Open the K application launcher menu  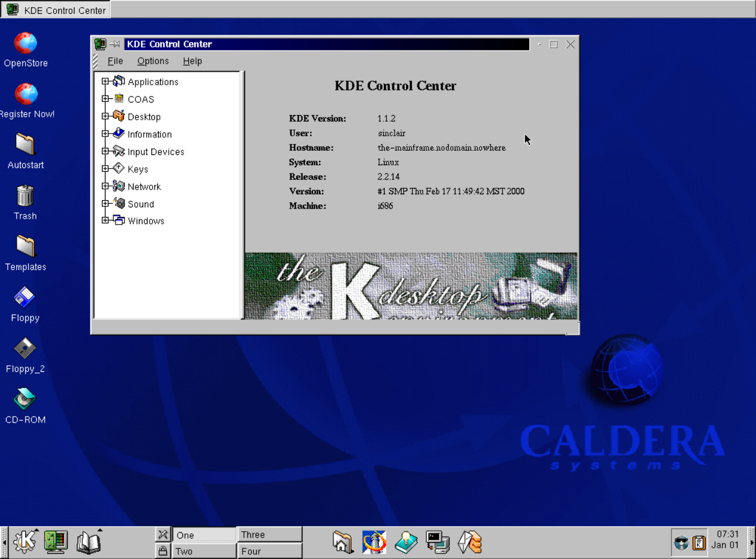tap(25, 542)
